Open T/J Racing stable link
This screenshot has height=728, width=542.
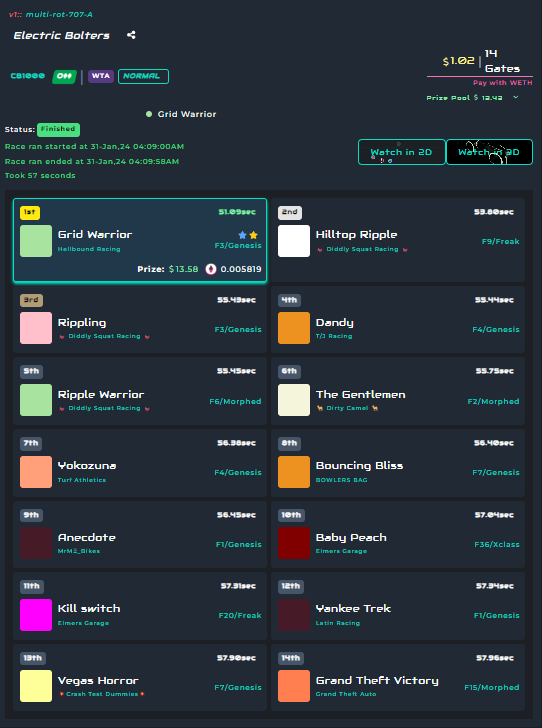point(334,336)
